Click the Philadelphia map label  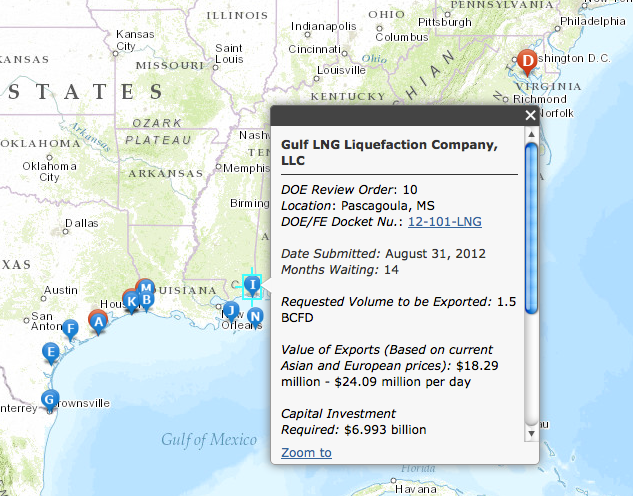pyautogui.click(x=593, y=21)
